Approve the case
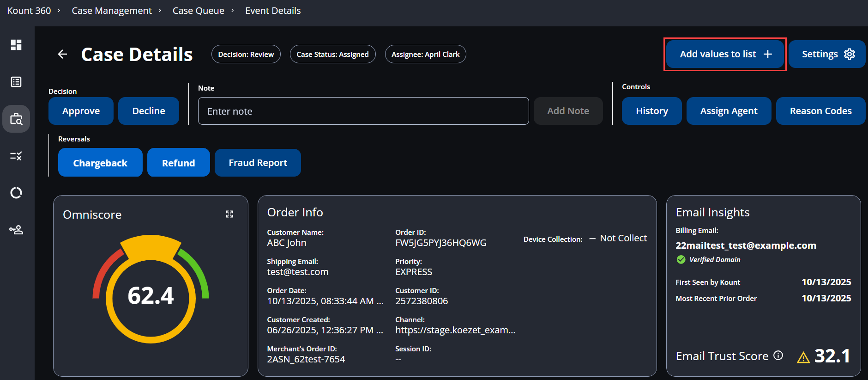The height and width of the screenshot is (380, 868). [81, 111]
